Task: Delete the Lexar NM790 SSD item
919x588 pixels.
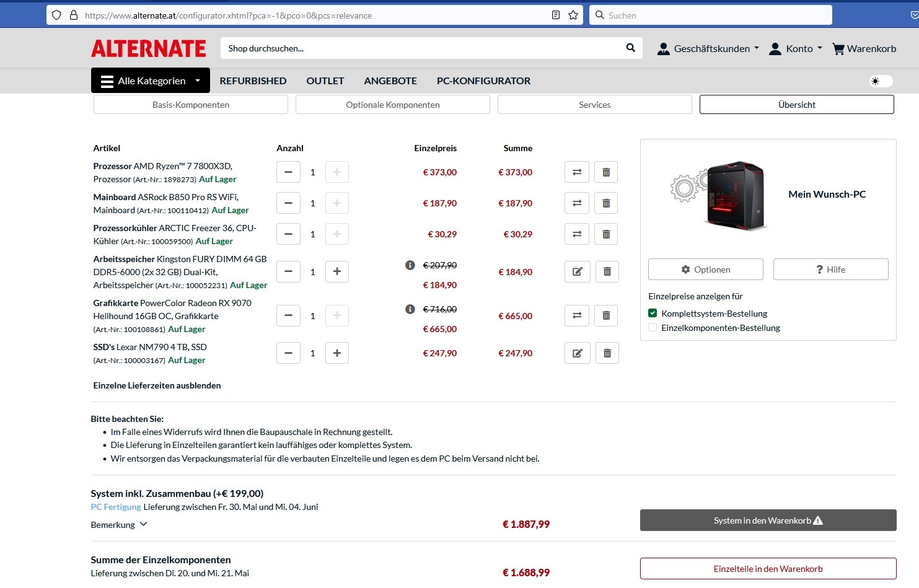Action: (607, 353)
